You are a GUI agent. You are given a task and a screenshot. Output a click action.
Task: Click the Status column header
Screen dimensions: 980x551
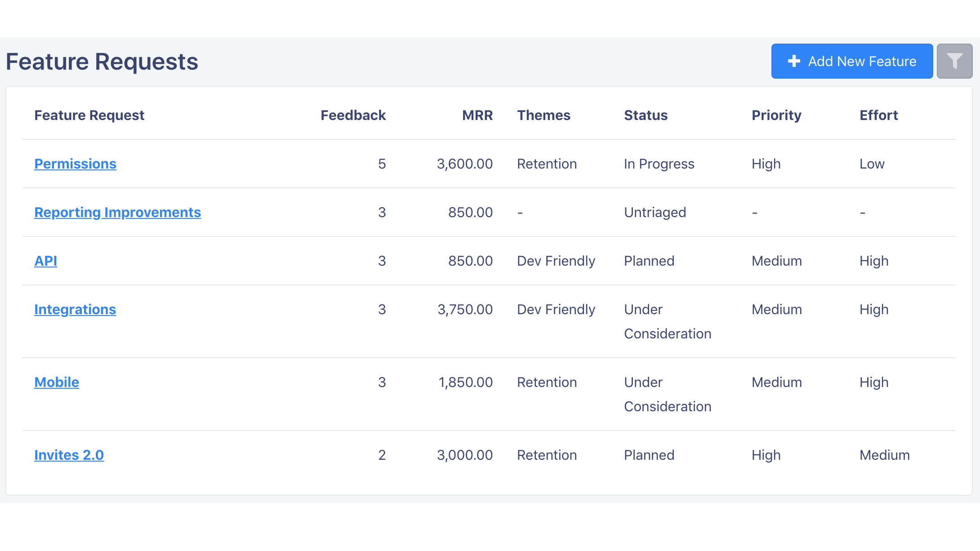click(646, 115)
